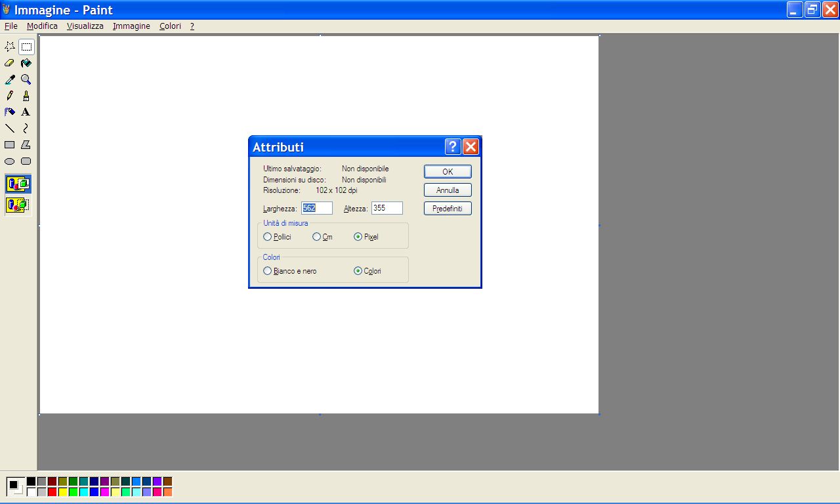Screen dimensions: 840x504
Task: Select the Free-Form Select tool
Action: (10, 47)
